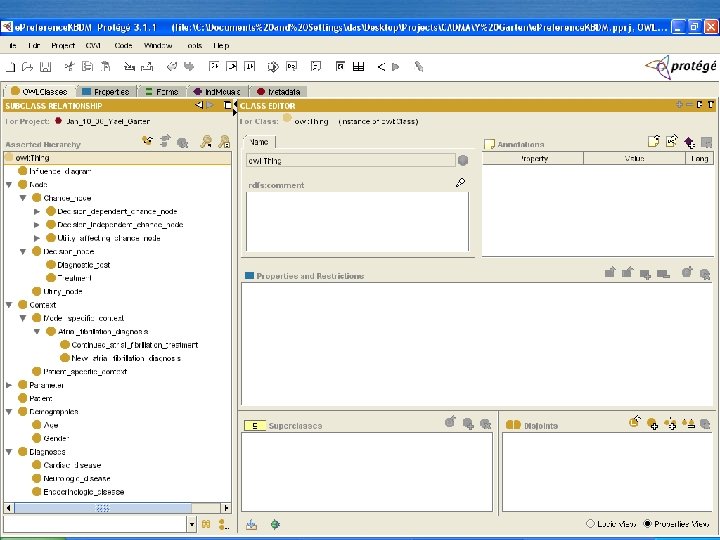720x540 pixels.
Task: Click the Back navigation arrow in toolbar
Action: [381, 67]
